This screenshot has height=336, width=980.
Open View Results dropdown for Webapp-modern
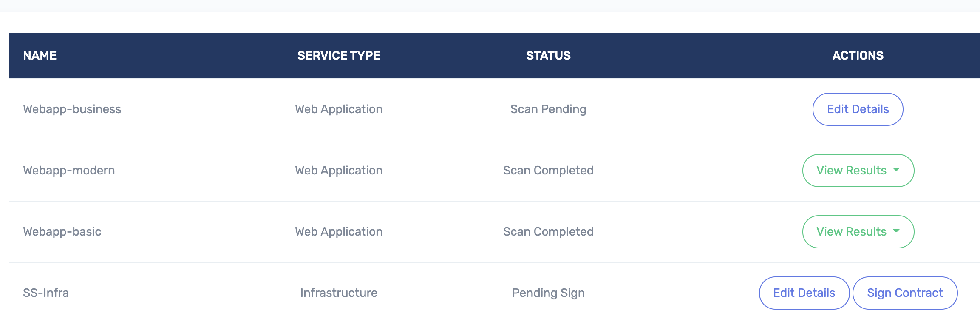click(x=858, y=171)
